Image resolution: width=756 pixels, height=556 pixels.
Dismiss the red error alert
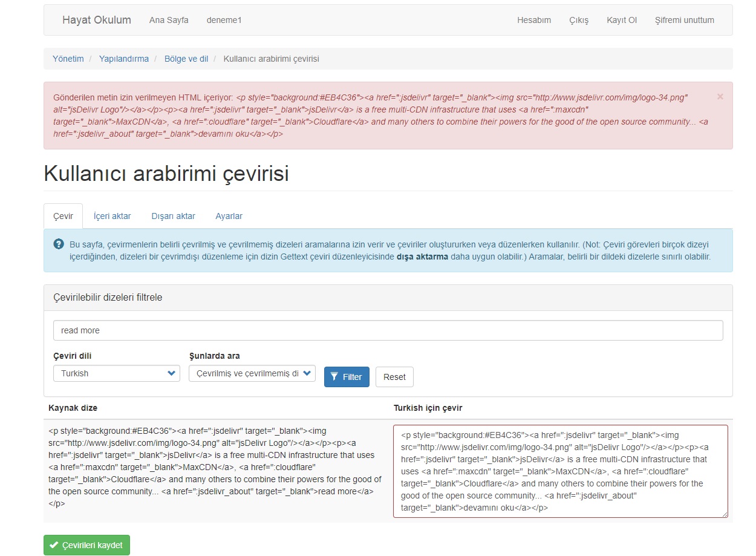[x=720, y=97]
